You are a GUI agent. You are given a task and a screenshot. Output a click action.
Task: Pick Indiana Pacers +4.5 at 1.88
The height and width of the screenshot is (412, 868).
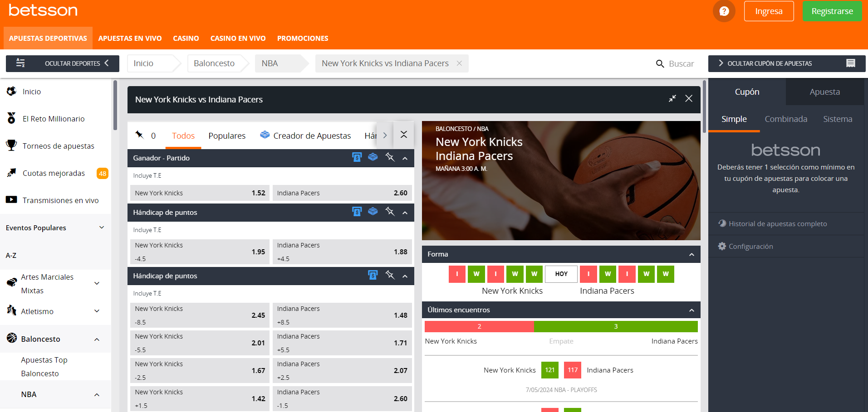tap(342, 252)
